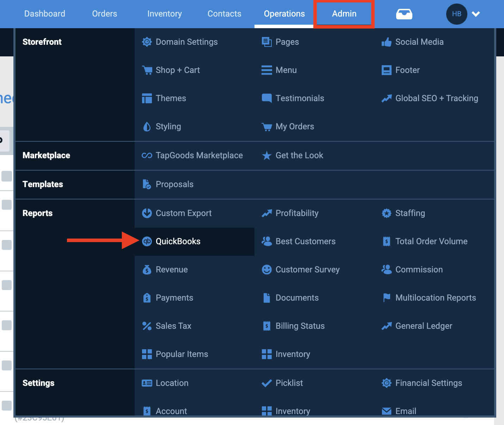Click the Global SEO + Tracking chart icon
504x425 pixels.
(x=387, y=98)
